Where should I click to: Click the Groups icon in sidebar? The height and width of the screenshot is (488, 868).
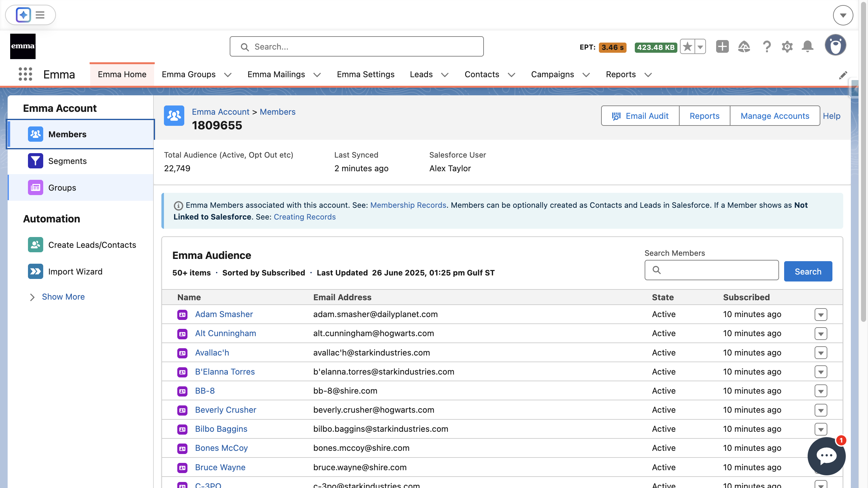click(x=35, y=187)
